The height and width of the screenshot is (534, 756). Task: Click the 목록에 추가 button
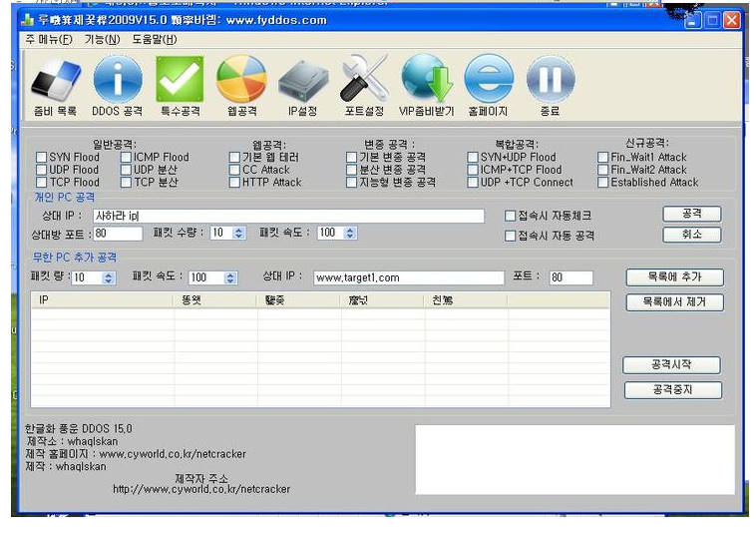pos(674,277)
